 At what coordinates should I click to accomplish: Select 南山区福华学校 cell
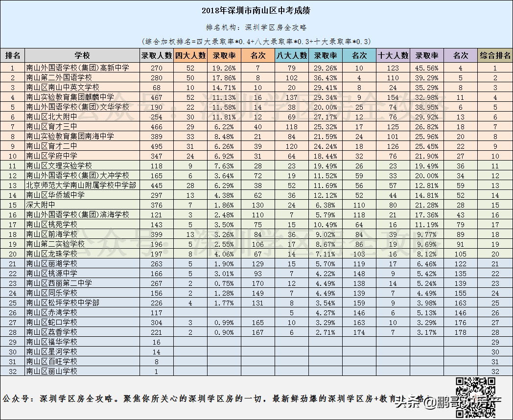coord(82,342)
